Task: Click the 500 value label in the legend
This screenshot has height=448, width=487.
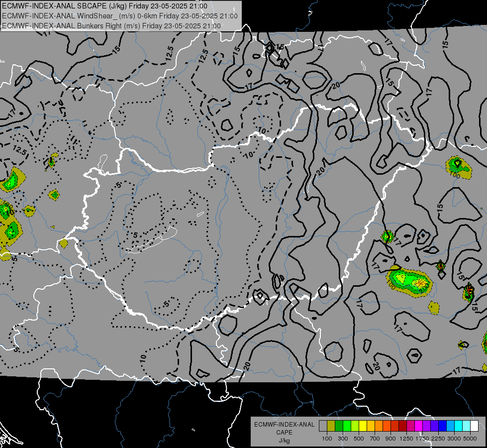Action: pyautogui.click(x=359, y=439)
